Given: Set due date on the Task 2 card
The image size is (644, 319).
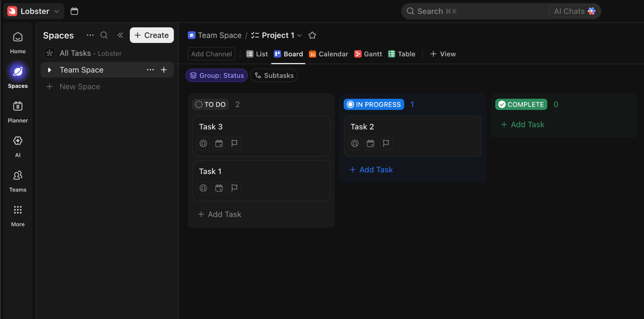Looking at the screenshot, I should [x=370, y=144].
